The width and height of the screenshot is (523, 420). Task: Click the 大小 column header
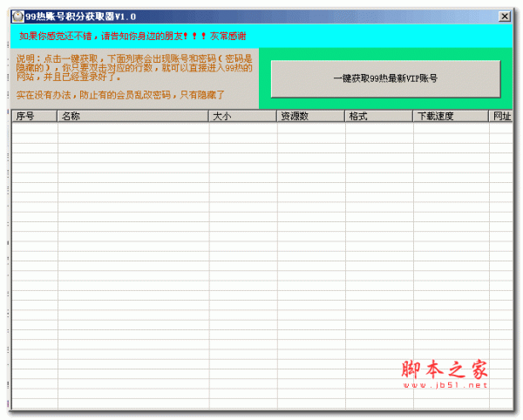point(243,117)
